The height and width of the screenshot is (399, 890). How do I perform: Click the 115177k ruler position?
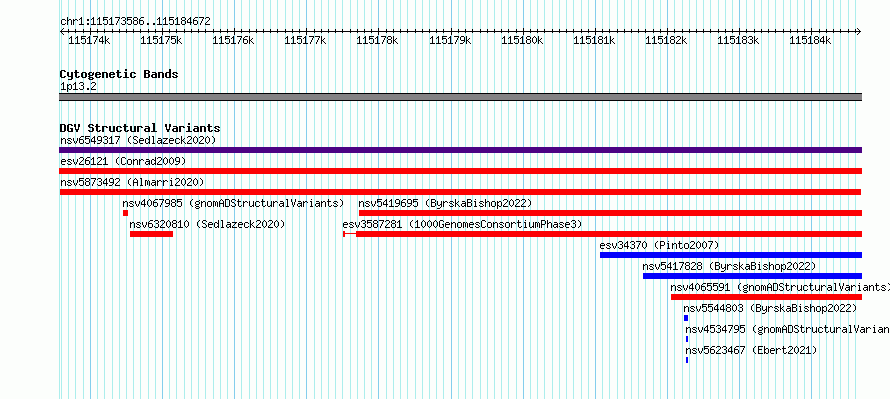pos(305,40)
